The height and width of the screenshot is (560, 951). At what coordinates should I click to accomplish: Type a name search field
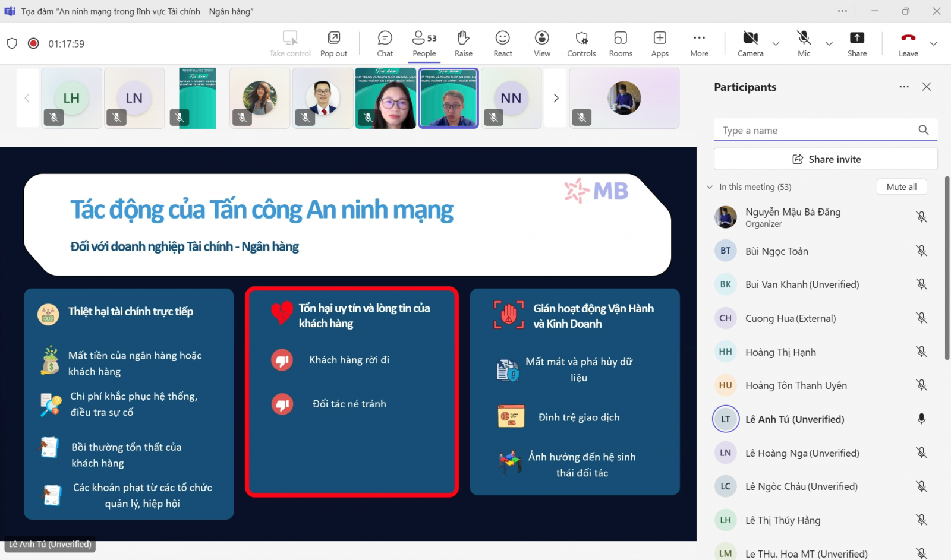pos(817,131)
